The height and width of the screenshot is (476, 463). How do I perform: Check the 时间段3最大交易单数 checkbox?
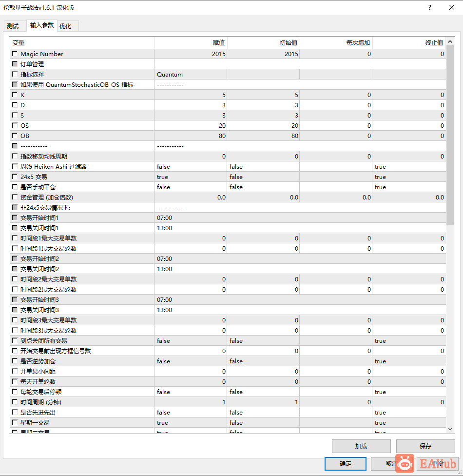pos(15,320)
